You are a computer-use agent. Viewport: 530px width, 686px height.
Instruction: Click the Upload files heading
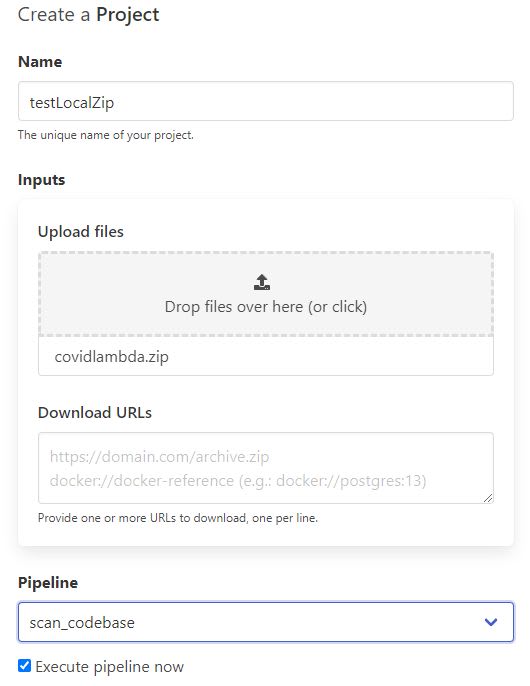point(81,231)
